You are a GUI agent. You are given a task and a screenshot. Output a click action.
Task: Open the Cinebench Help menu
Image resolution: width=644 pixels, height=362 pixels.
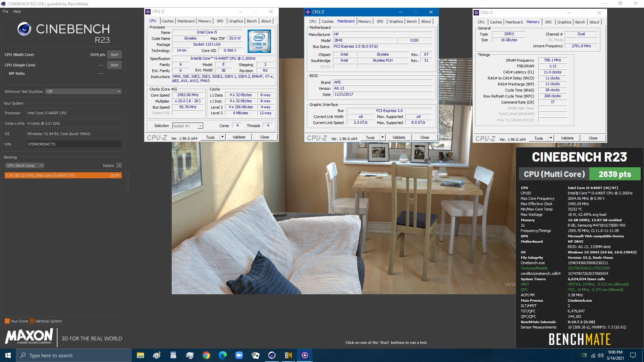pos(17,11)
